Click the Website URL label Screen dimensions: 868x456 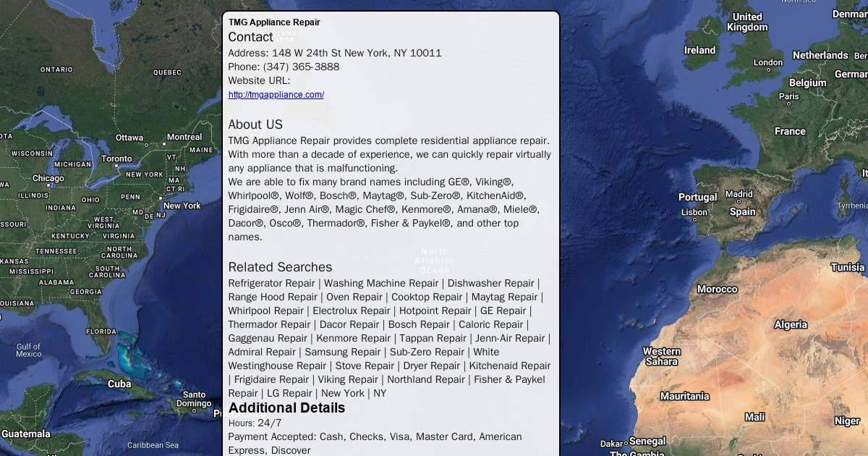(x=259, y=80)
